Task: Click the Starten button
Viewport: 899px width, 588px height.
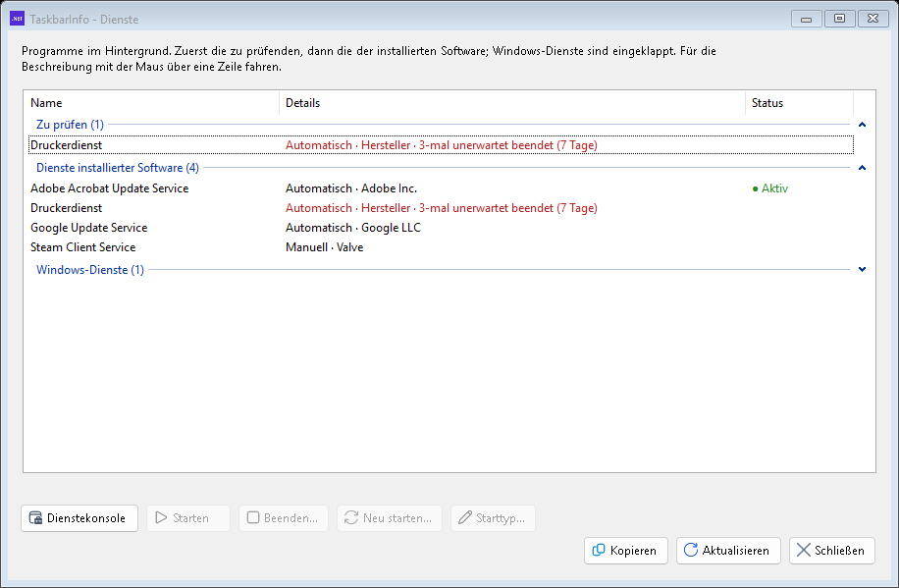Action: [188, 518]
